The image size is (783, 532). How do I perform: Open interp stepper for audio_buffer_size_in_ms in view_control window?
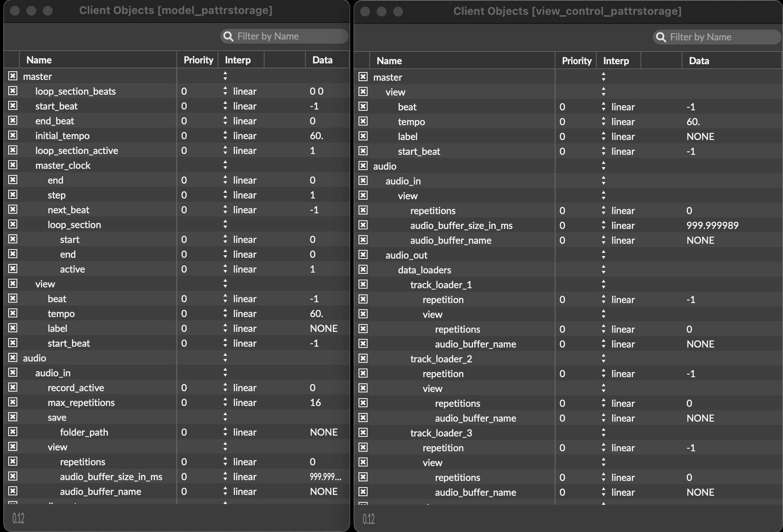(603, 225)
